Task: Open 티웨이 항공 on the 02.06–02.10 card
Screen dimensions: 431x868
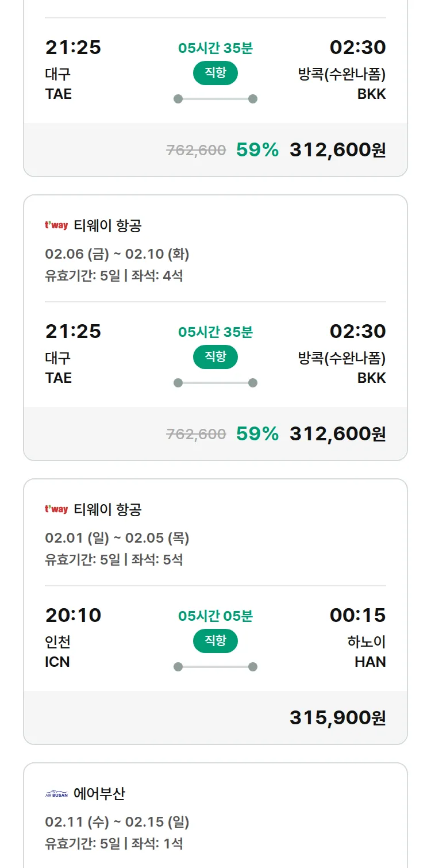Action: click(x=107, y=225)
